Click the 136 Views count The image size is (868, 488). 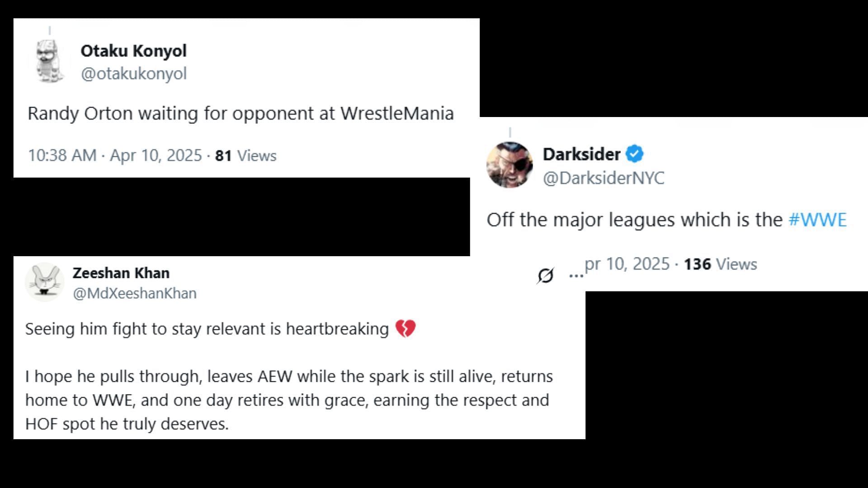pyautogui.click(x=721, y=264)
